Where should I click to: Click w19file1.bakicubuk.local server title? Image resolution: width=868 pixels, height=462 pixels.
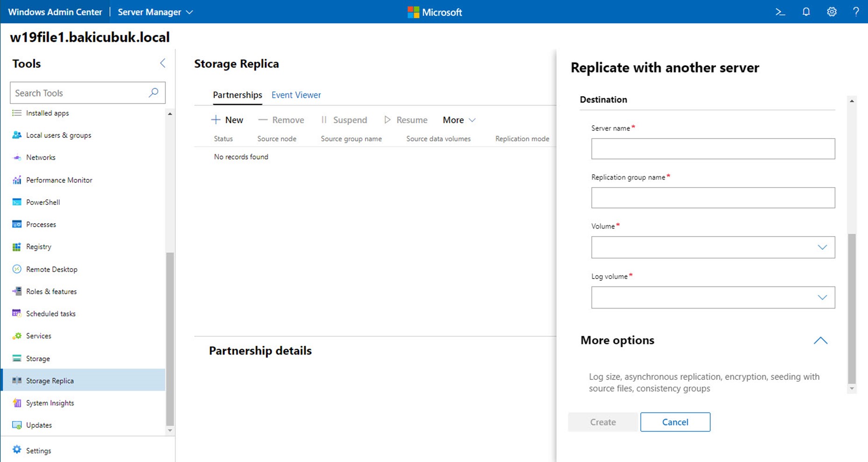(90, 37)
